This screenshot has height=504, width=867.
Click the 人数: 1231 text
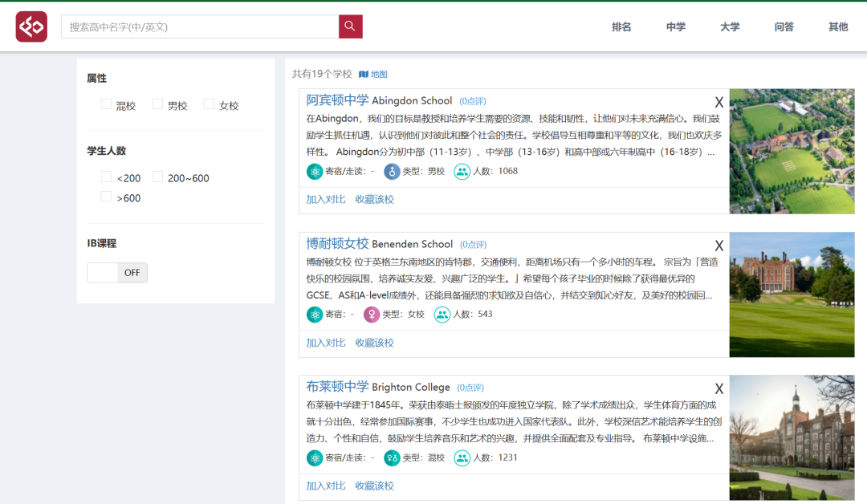click(x=495, y=457)
